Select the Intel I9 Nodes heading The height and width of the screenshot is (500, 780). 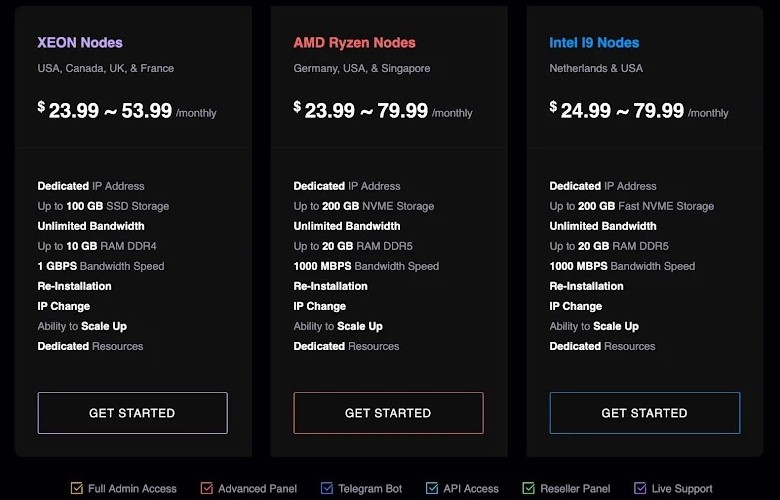tap(594, 43)
